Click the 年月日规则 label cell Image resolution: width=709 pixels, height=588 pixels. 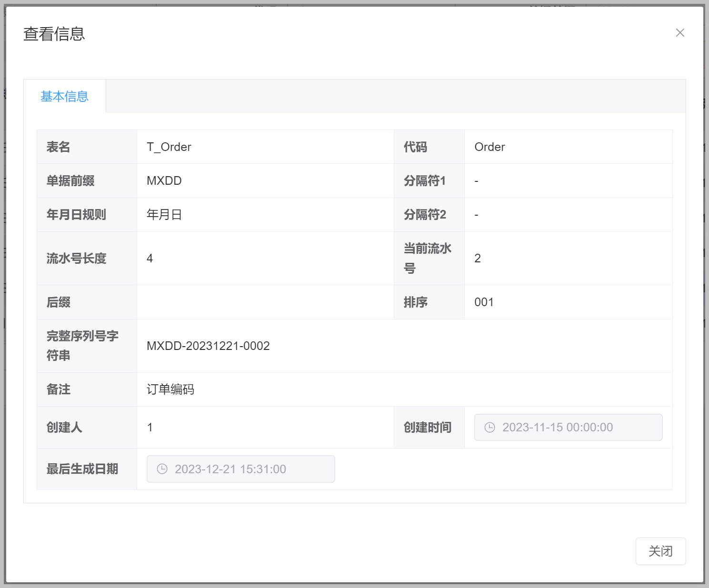point(87,214)
